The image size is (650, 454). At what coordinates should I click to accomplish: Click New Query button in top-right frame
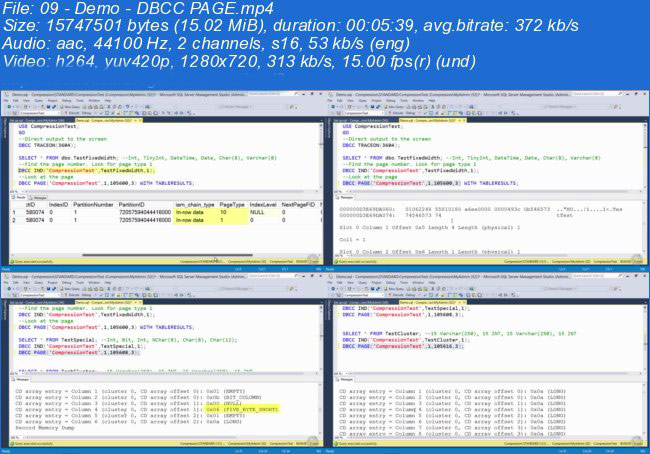(x=394, y=107)
